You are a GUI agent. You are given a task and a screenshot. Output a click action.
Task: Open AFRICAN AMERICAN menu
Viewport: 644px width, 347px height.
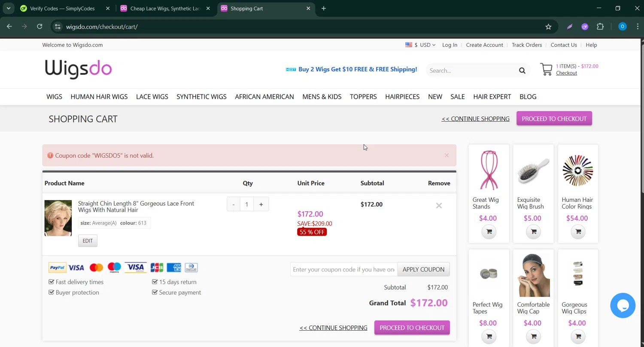[x=264, y=97]
